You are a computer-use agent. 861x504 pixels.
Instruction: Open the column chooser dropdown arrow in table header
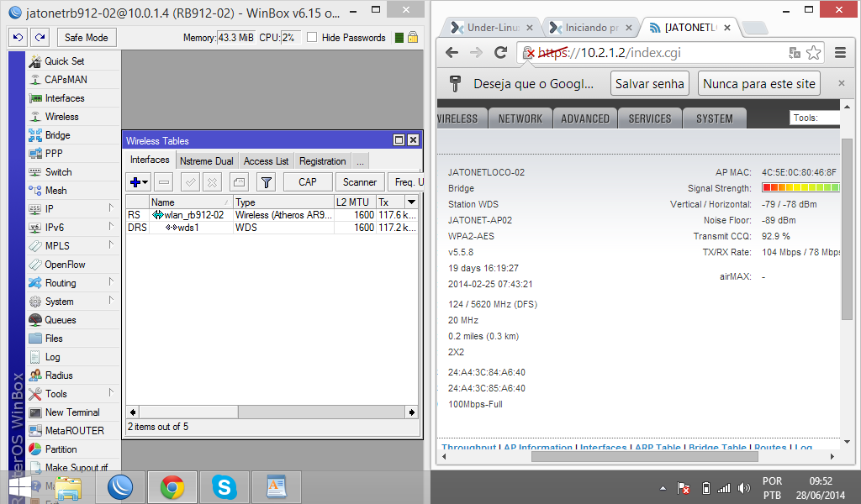tap(411, 202)
